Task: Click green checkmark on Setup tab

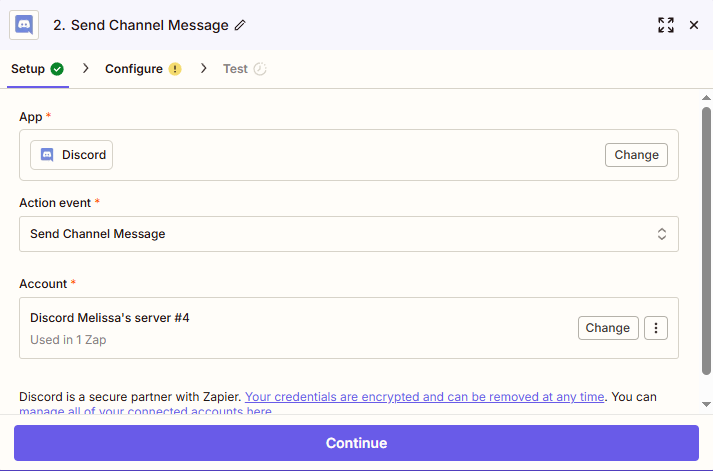Action: click(57, 69)
